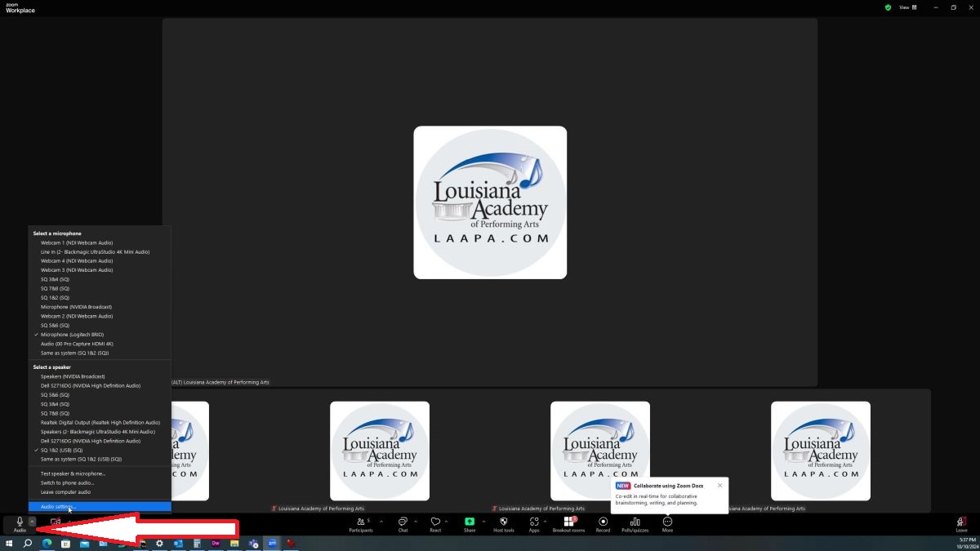Open Host tools
Viewport: 980px width, 551px height.
[x=504, y=522]
